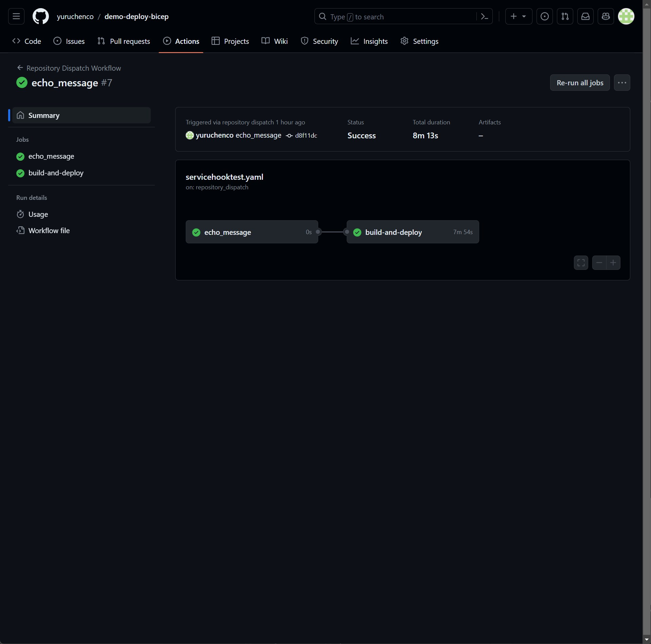
Task: Click the 'Total duration' value 8m 13s
Action: point(426,136)
